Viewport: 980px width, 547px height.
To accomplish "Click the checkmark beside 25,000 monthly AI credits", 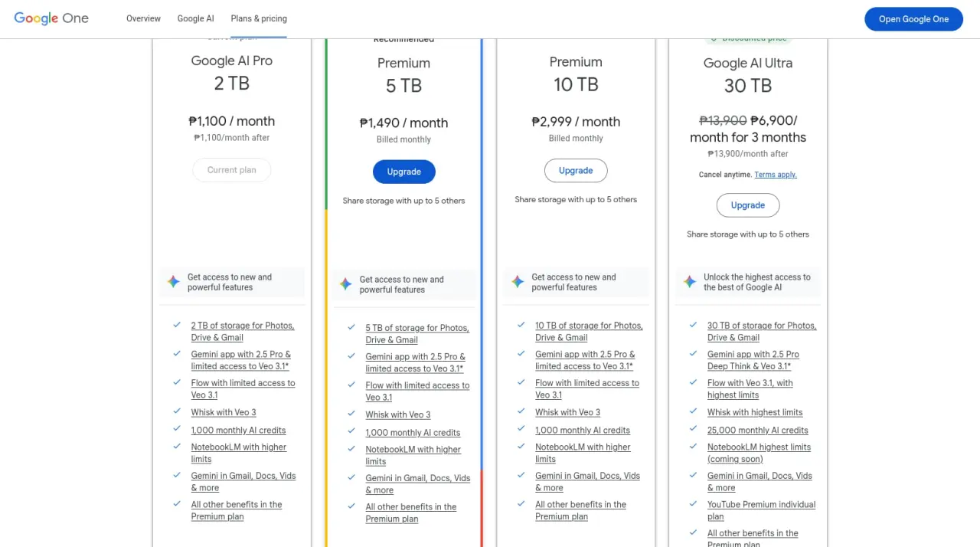I will (693, 430).
